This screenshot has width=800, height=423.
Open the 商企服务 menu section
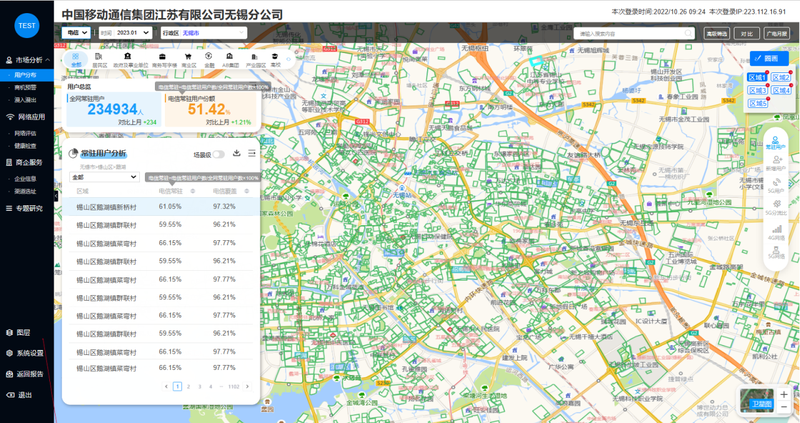(x=24, y=162)
